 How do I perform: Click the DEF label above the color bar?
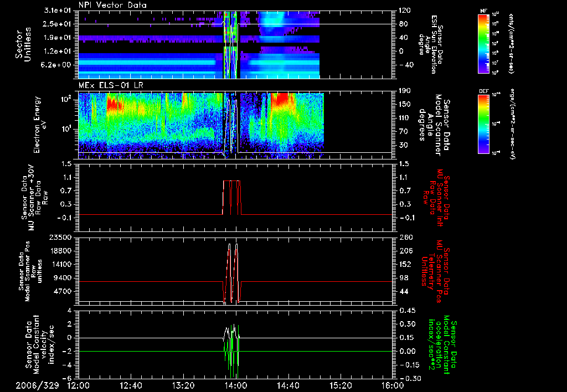(483, 91)
